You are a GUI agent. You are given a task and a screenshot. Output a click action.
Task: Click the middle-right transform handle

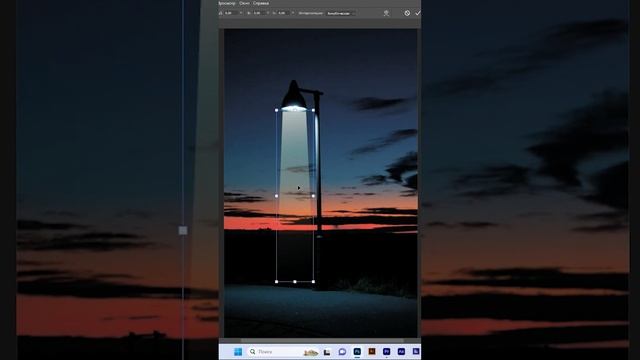(313, 196)
